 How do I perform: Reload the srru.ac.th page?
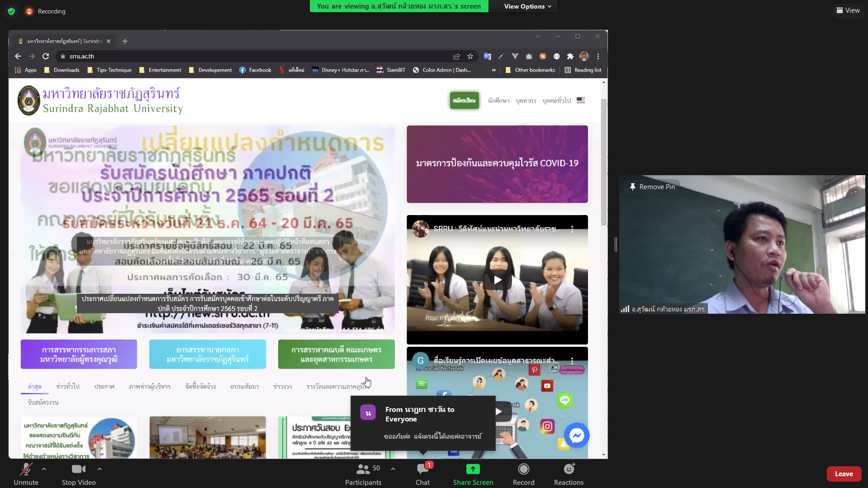pos(46,57)
